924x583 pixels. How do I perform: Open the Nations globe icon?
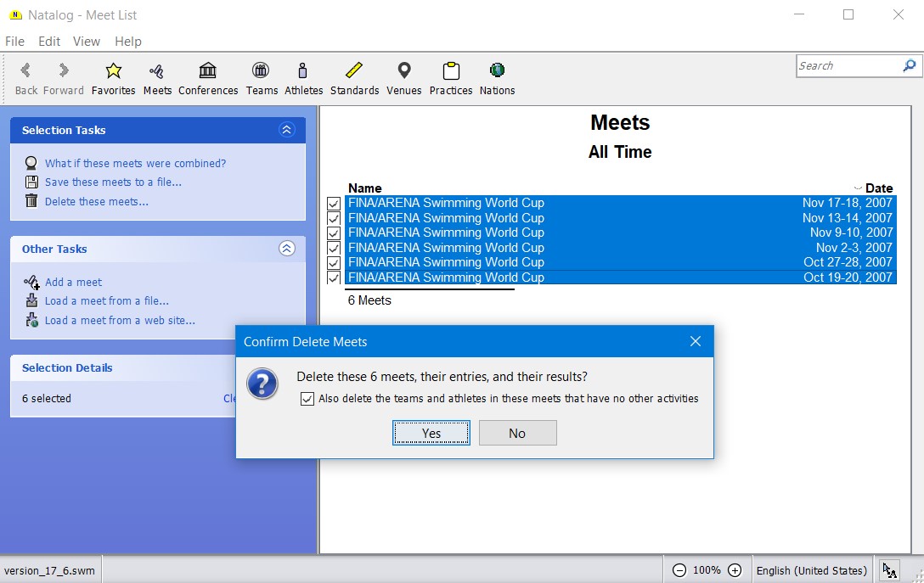coord(497,71)
